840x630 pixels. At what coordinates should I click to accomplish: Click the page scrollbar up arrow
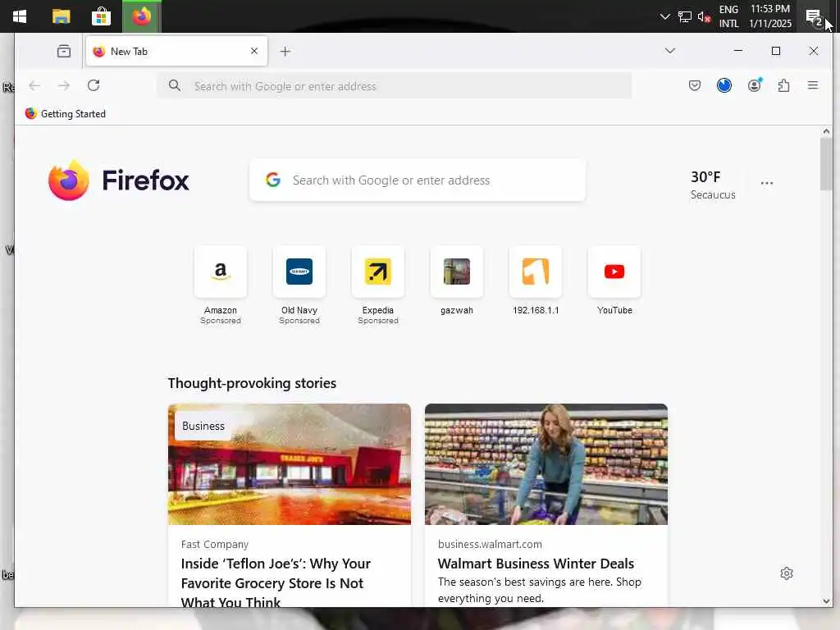point(826,131)
